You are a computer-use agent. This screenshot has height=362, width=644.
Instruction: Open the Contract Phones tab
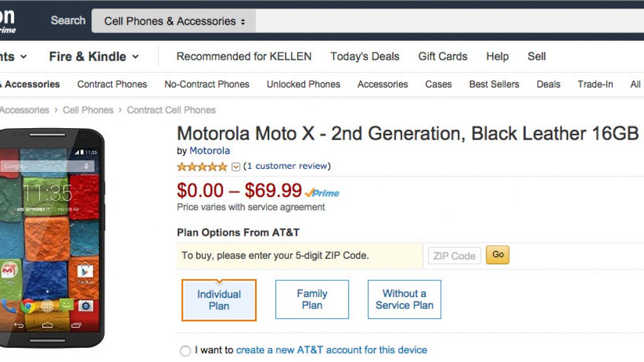pos(112,84)
